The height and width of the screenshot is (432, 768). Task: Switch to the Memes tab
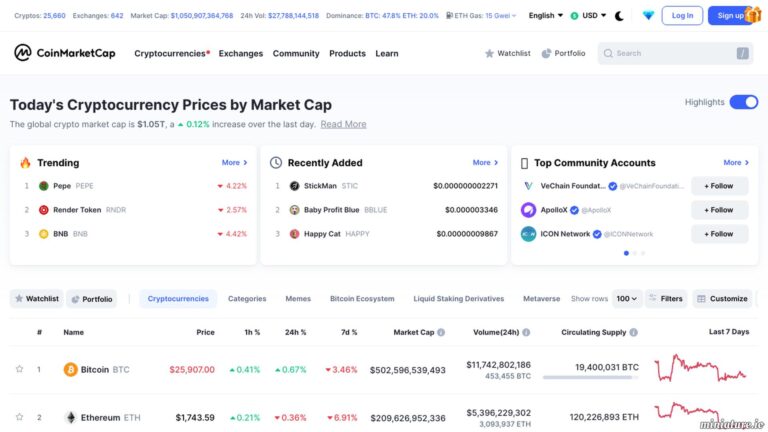298,298
